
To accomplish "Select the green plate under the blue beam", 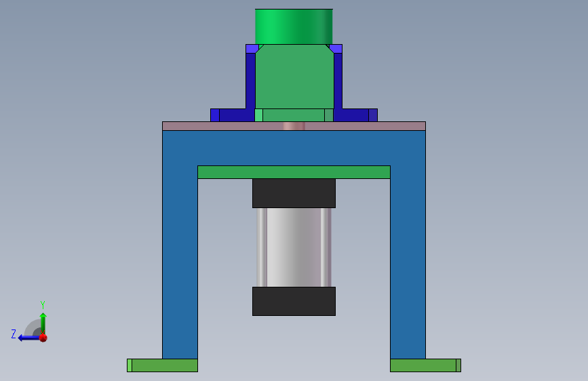I will pos(294,172).
